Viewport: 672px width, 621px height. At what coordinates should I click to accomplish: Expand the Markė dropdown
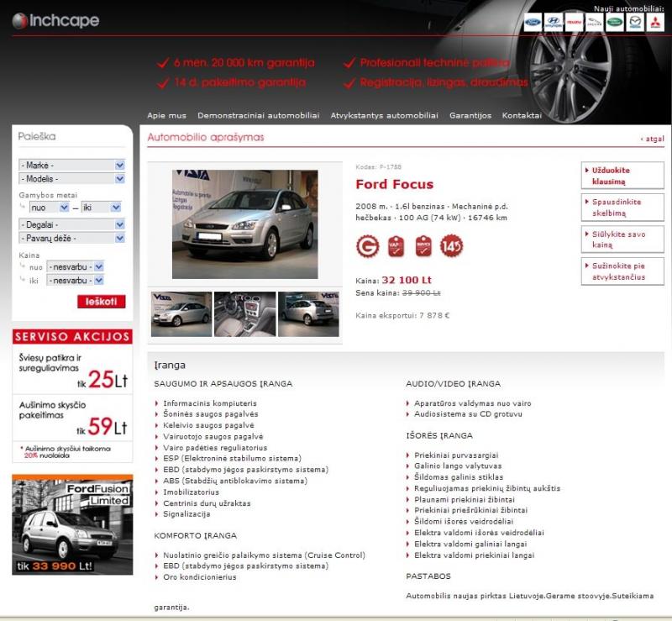[x=72, y=165]
